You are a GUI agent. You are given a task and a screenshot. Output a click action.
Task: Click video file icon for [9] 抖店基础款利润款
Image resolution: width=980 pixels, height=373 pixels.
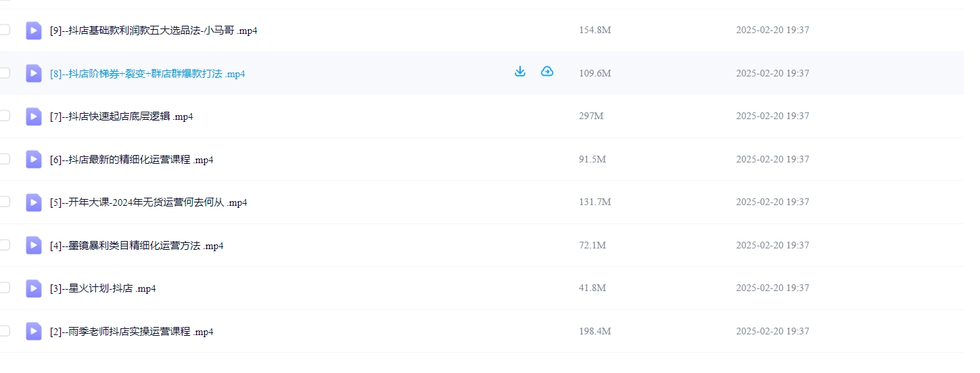pyautogui.click(x=34, y=30)
